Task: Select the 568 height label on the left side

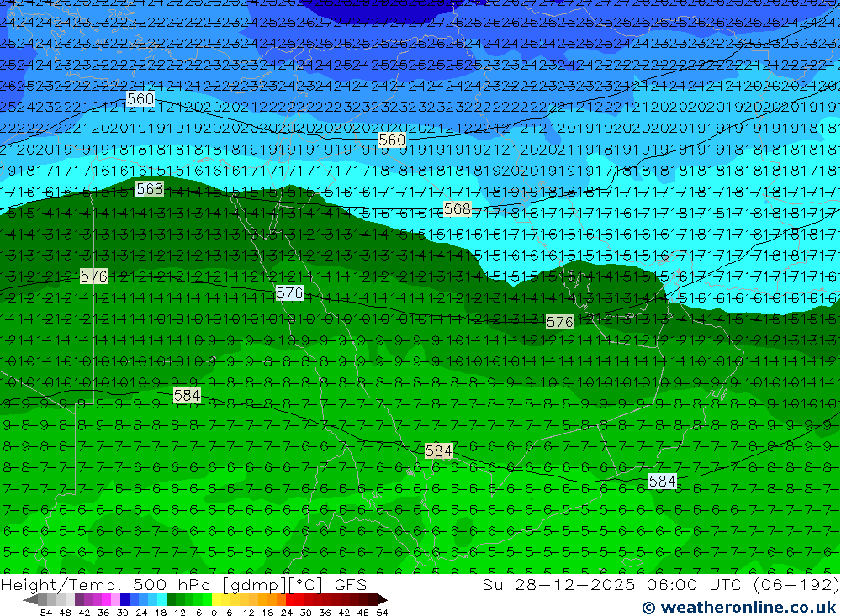Action: (x=150, y=189)
